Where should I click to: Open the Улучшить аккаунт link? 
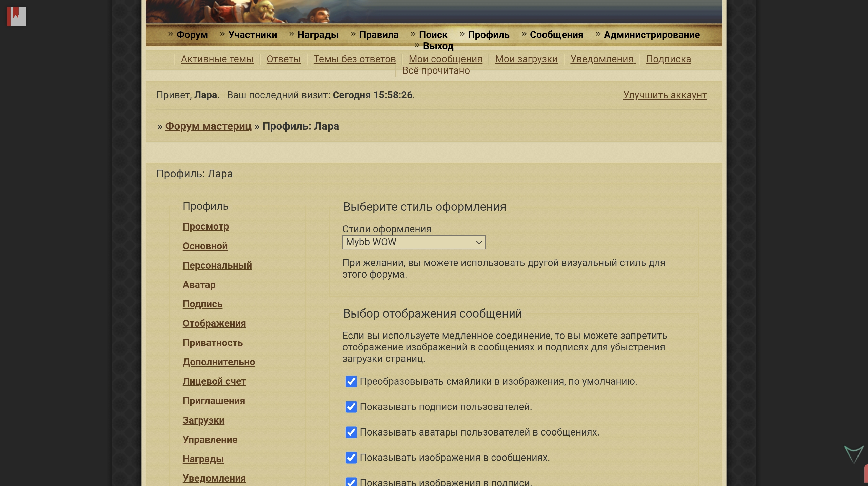click(x=665, y=95)
